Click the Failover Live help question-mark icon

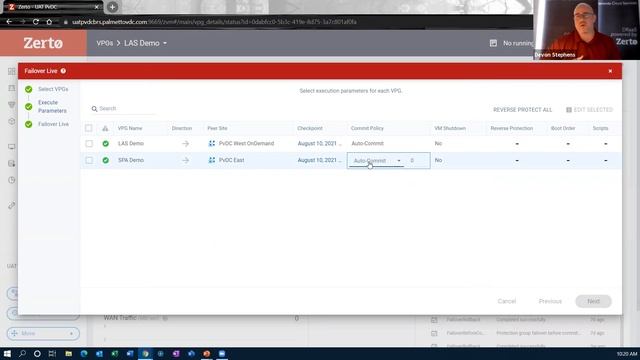coord(63,71)
